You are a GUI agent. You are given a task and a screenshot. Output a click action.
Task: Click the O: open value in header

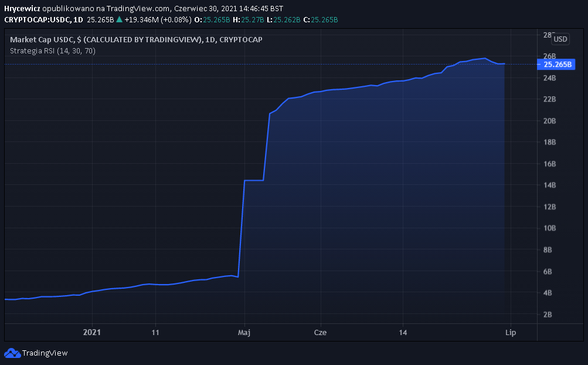(x=212, y=19)
